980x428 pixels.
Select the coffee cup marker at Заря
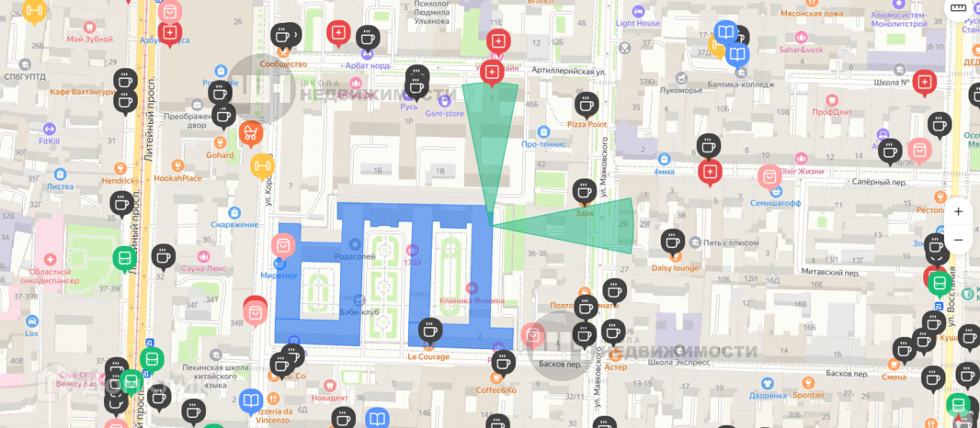pyautogui.click(x=584, y=191)
